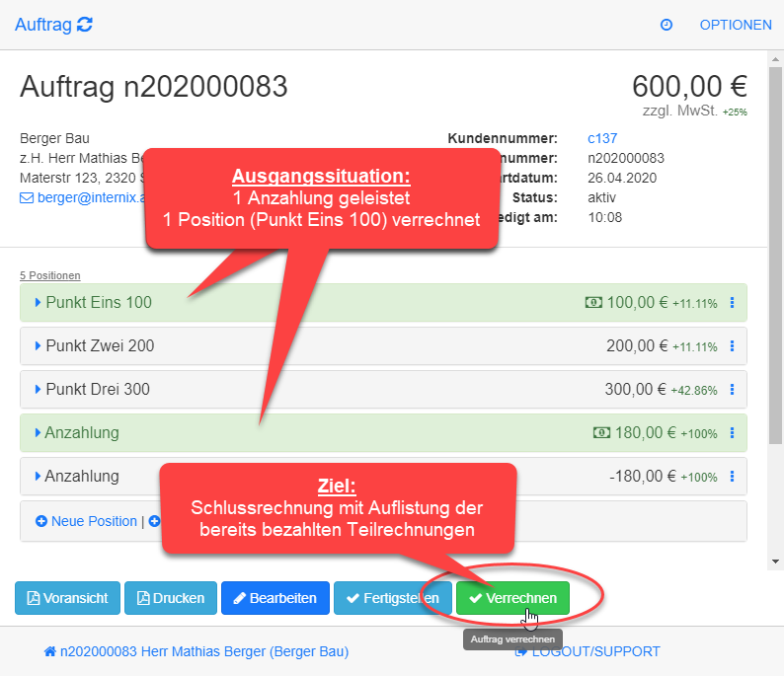Viewport: 784px width, 676px height.
Task: Open the OPTIONEN menu
Action: pos(736,25)
